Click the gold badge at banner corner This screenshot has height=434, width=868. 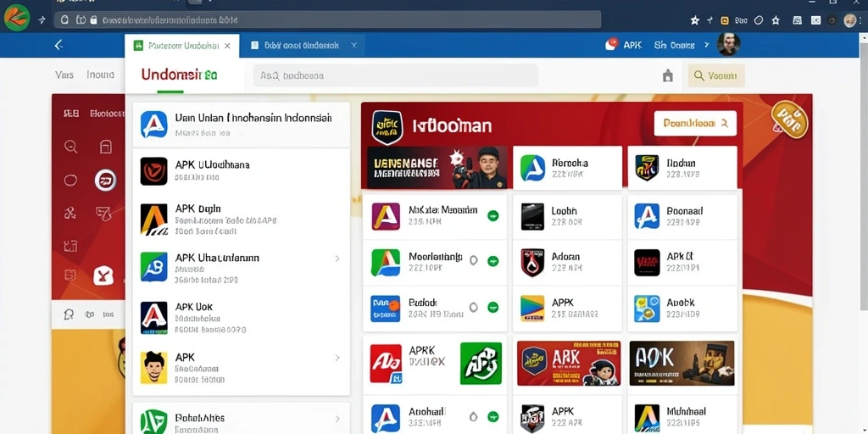(x=789, y=119)
